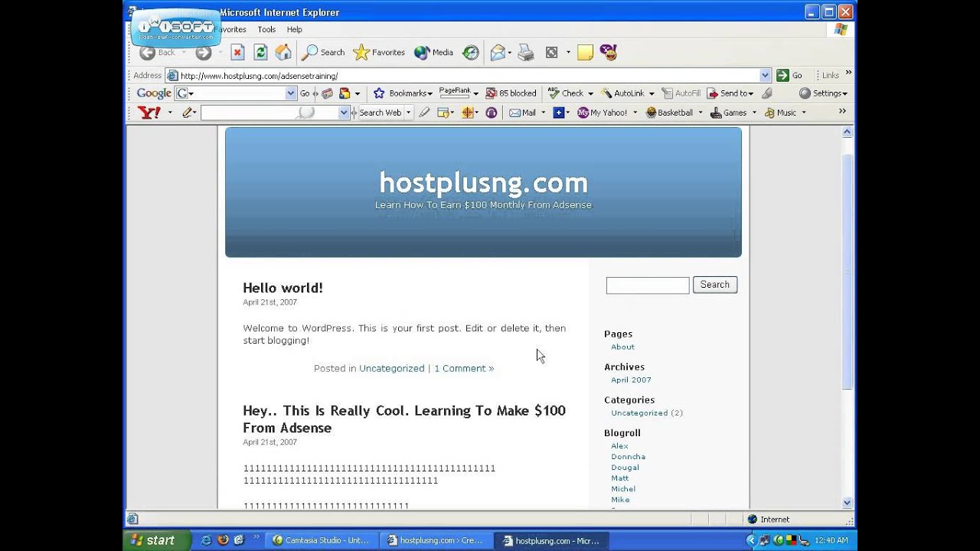This screenshot has width=980, height=551.
Task: Print the page with printer icon
Action: pyautogui.click(x=526, y=52)
